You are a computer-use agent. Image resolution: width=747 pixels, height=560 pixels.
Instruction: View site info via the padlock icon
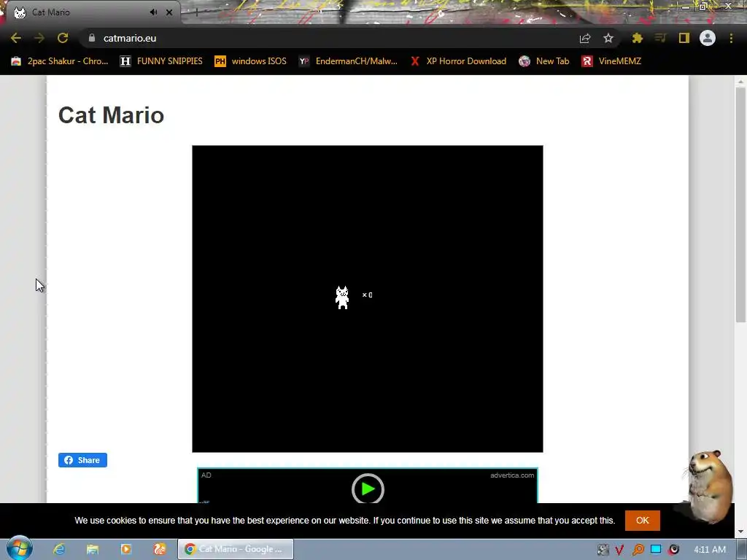[92, 38]
